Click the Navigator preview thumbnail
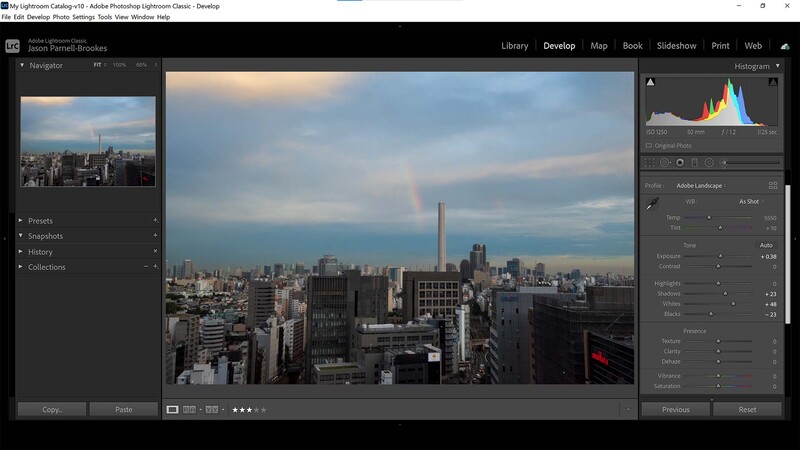This screenshot has height=450, width=800. tap(88, 141)
